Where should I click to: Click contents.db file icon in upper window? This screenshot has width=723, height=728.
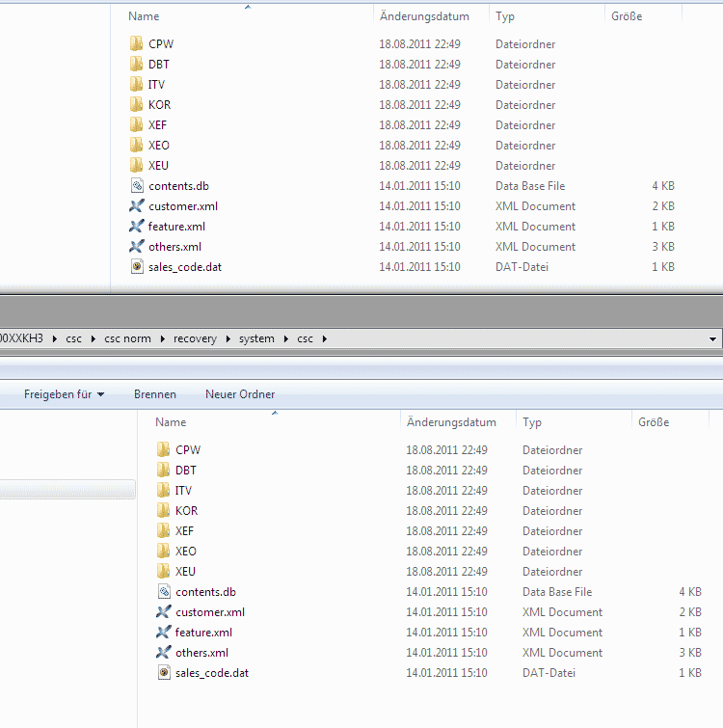tap(137, 186)
